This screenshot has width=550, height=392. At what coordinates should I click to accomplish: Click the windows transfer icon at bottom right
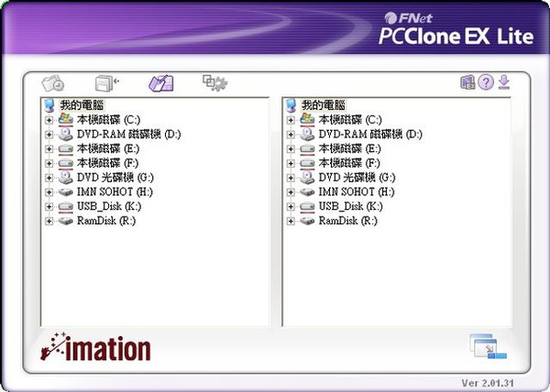(488, 346)
